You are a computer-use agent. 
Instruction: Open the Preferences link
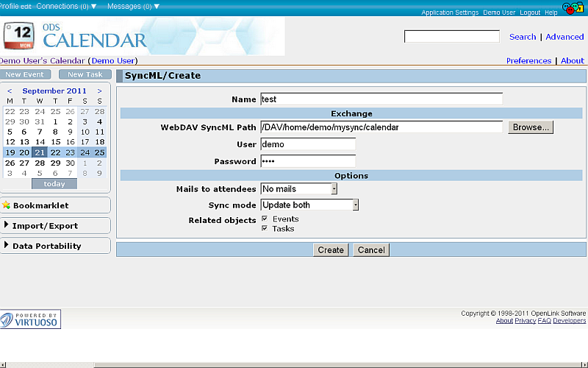(528, 61)
